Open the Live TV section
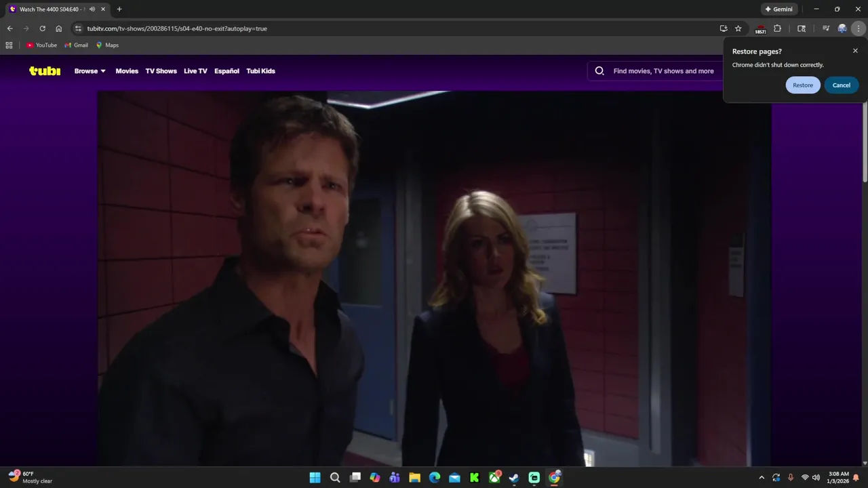Screen dimensions: 868x488 coord(195,71)
